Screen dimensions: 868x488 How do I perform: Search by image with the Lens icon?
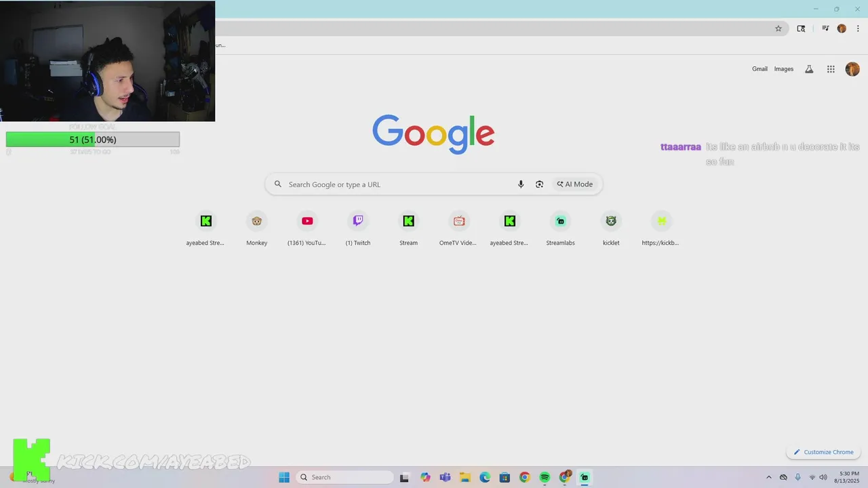(540, 184)
